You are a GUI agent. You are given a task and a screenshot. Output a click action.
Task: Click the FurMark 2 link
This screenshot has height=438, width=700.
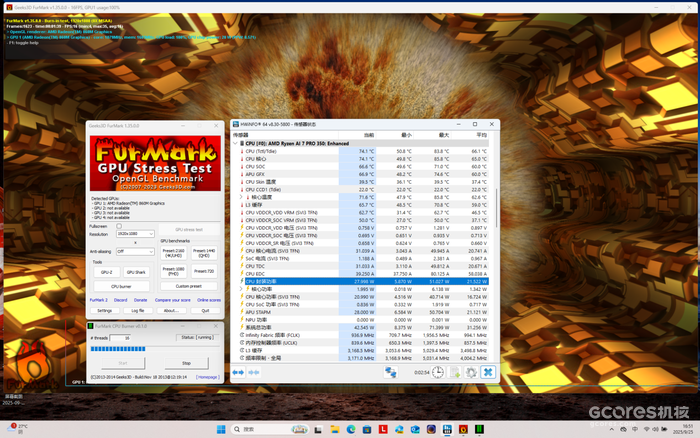point(99,300)
